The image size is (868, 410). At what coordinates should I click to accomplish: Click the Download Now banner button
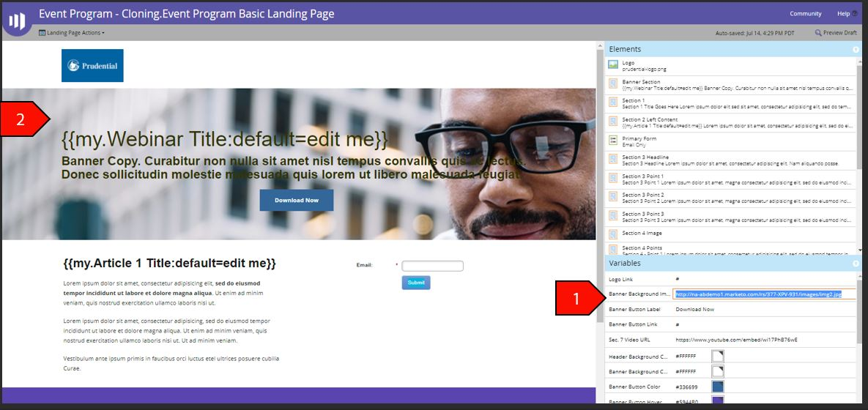[x=297, y=201]
